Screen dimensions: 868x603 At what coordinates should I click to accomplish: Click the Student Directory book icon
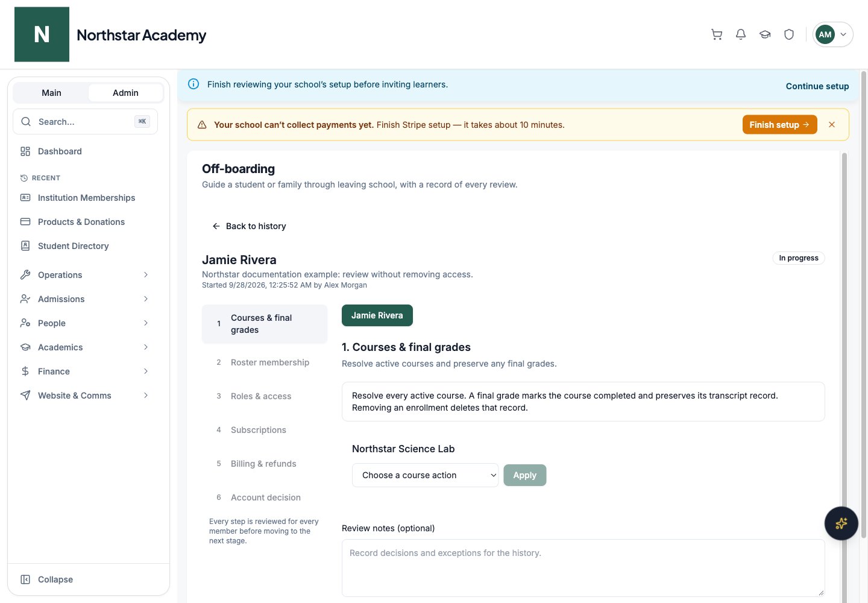click(25, 246)
